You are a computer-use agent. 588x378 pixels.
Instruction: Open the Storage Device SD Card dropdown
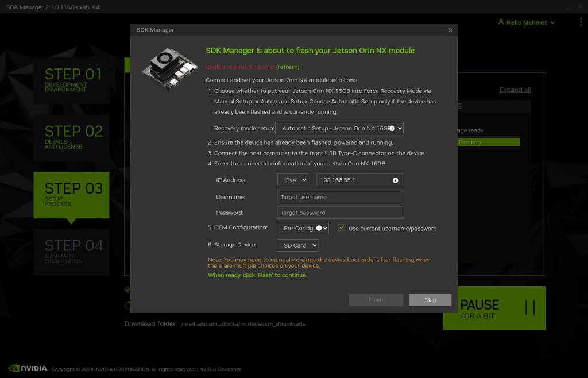pos(297,245)
